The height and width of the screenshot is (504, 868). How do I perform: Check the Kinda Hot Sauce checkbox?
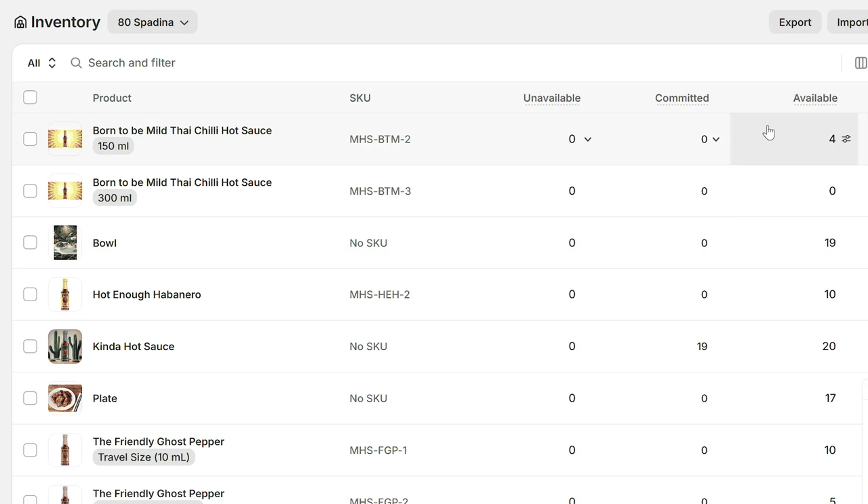click(x=30, y=347)
